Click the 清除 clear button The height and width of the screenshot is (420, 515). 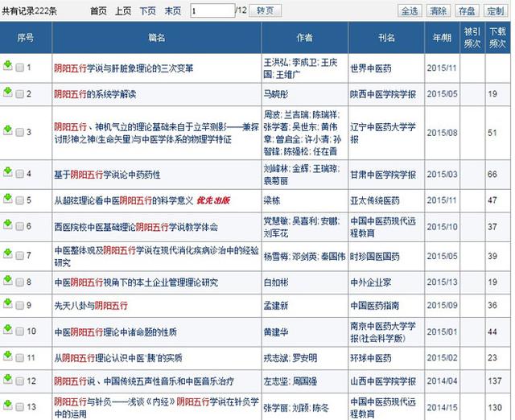pyautogui.click(x=438, y=11)
